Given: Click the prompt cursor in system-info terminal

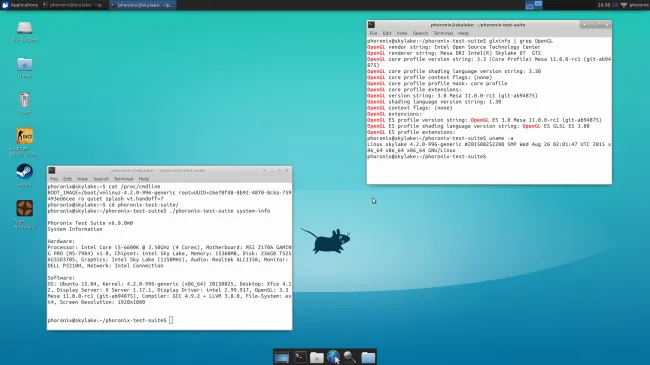Looking at the screenshot, I should pos(171,320).
